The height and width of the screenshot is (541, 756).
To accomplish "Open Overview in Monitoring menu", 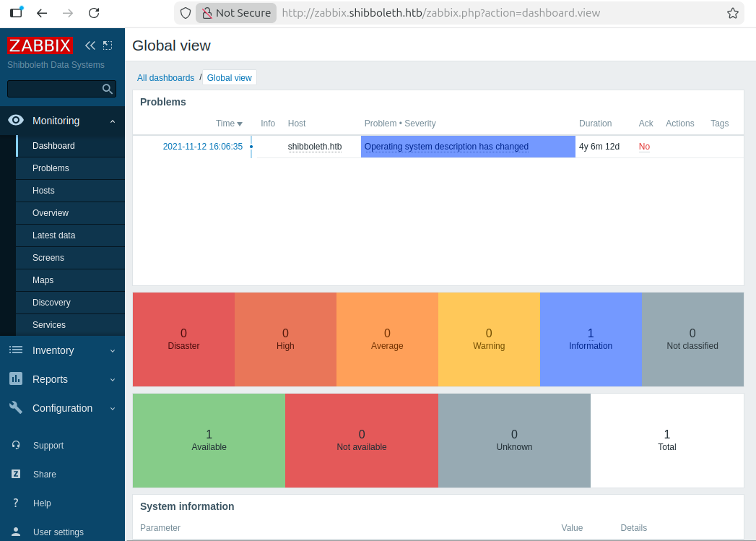I will [70, 212].
